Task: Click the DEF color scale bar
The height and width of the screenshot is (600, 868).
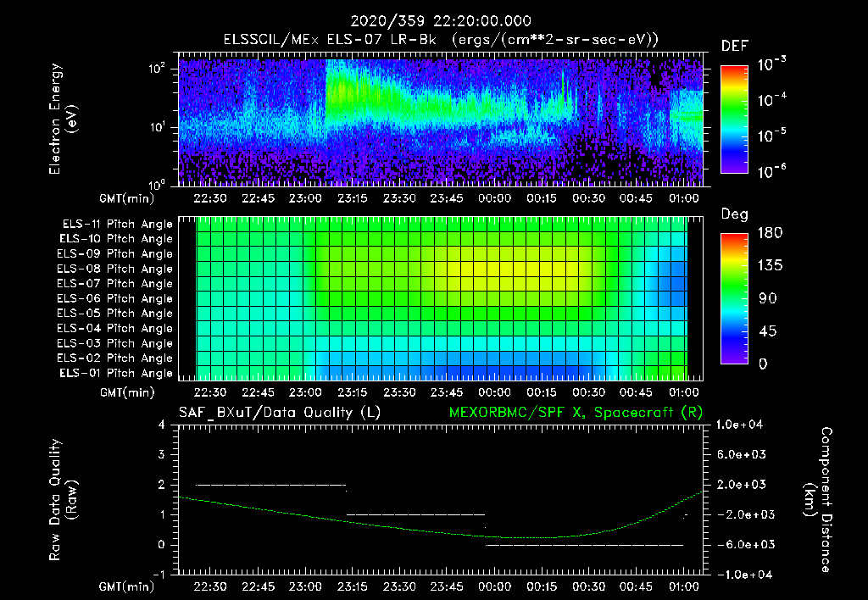Action: click(x=734, y=119)
